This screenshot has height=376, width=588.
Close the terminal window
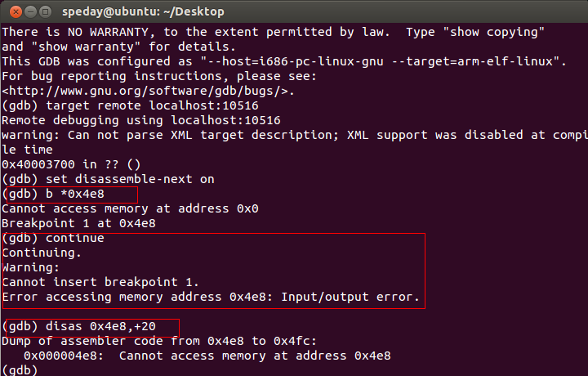click(16, 12)
